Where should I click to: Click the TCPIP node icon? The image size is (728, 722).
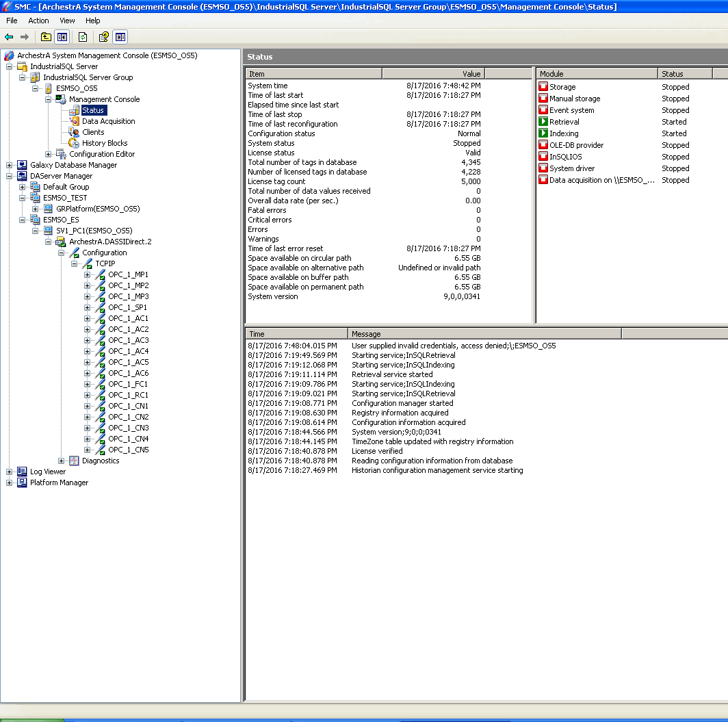(87, 263)
